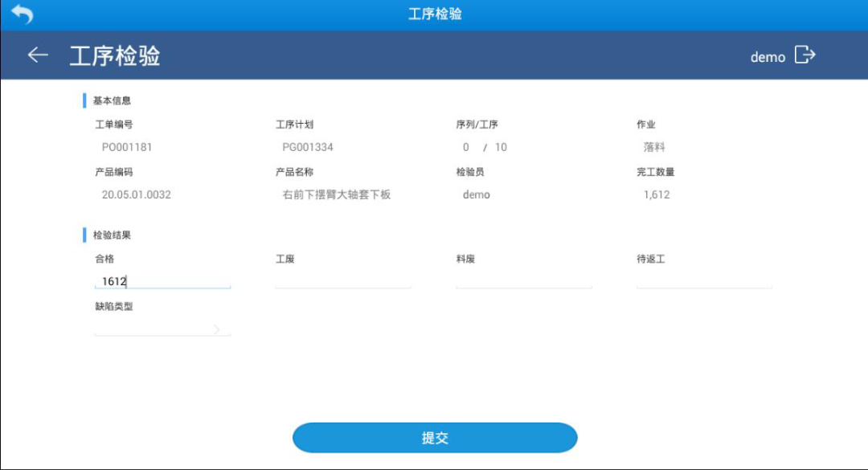Viewport: 868px width, 470px height.
Task: Click the 落料 operation value
Action: 653,147
